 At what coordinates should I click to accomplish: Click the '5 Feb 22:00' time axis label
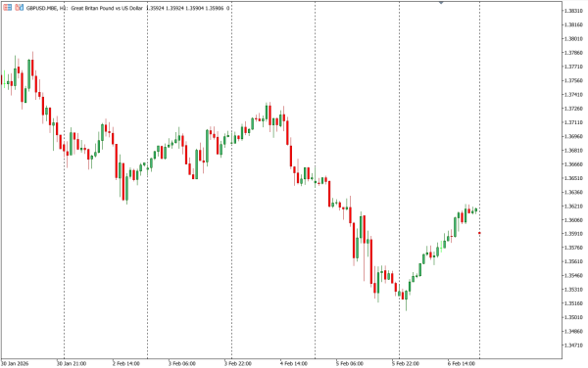(x=406, y=363)
